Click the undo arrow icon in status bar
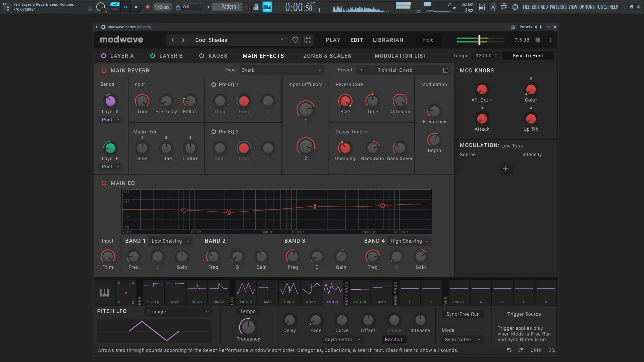This screenshot has width=644, height=362. pos(509,350)
